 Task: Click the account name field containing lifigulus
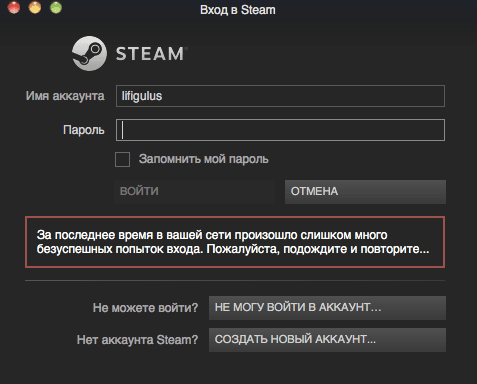[280, 96]
